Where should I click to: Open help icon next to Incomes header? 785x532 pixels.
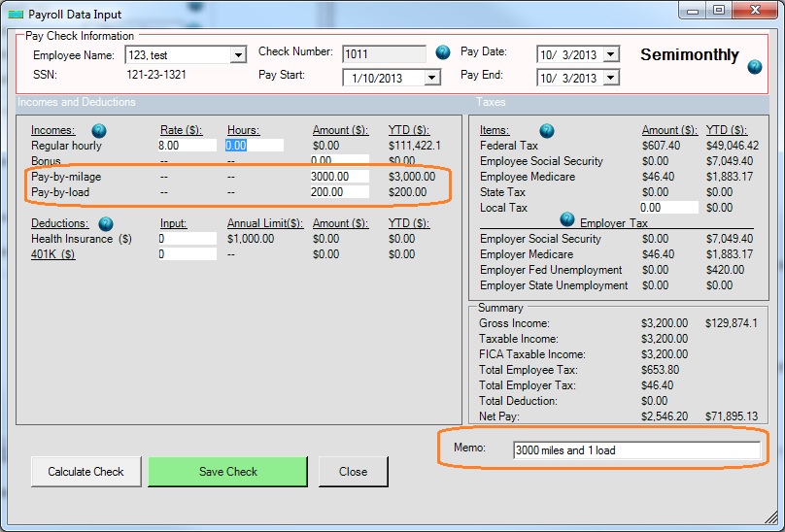click(99, 130)
